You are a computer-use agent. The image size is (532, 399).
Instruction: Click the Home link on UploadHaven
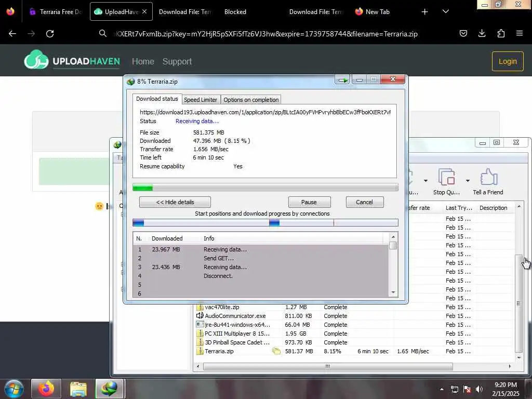[143, 61]
